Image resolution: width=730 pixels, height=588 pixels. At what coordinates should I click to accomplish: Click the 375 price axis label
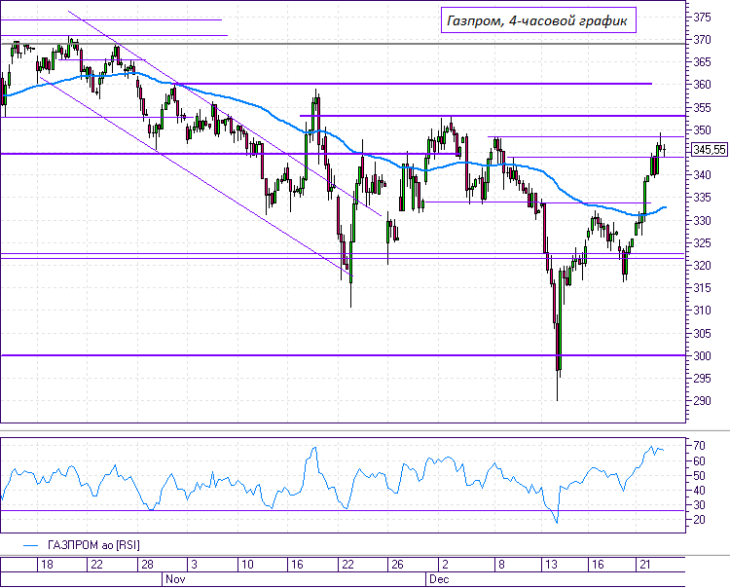[702, 18]
